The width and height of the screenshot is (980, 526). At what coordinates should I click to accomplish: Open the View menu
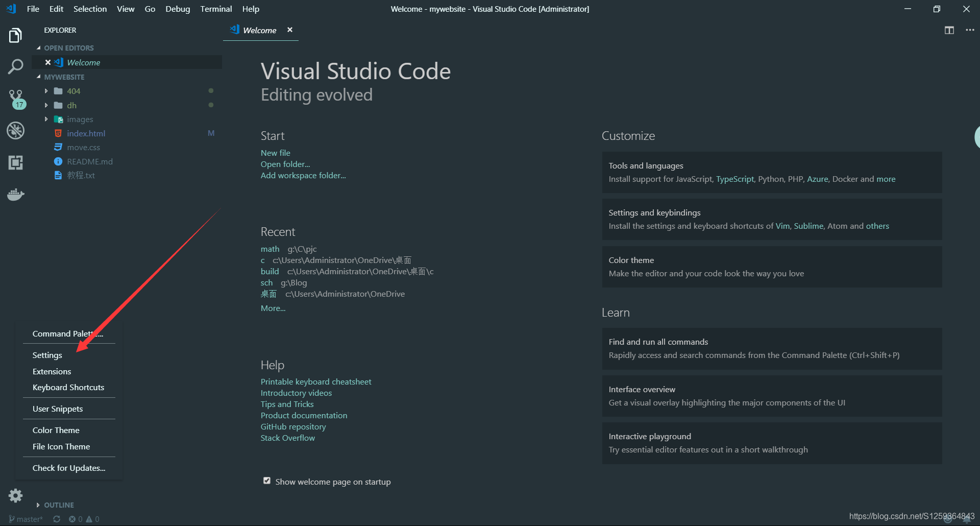(x=126, y=9)
